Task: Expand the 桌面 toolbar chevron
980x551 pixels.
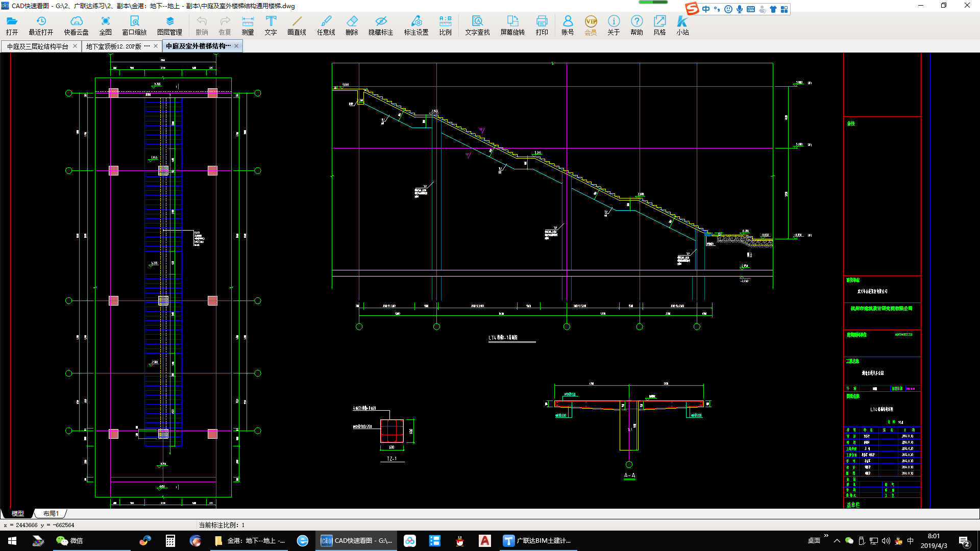Action: (x=826, y=535)
